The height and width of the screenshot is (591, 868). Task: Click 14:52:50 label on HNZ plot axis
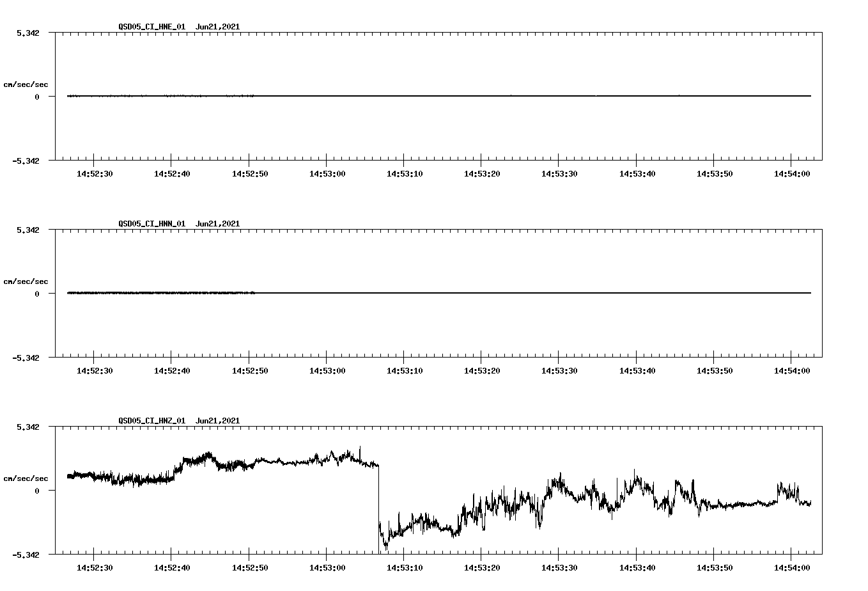(249, 567)
